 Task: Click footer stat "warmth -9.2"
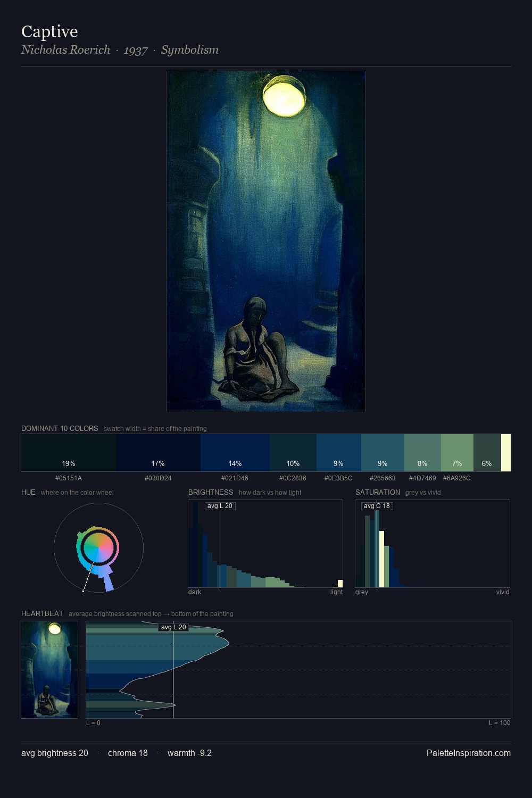click(x=189, y=753)
